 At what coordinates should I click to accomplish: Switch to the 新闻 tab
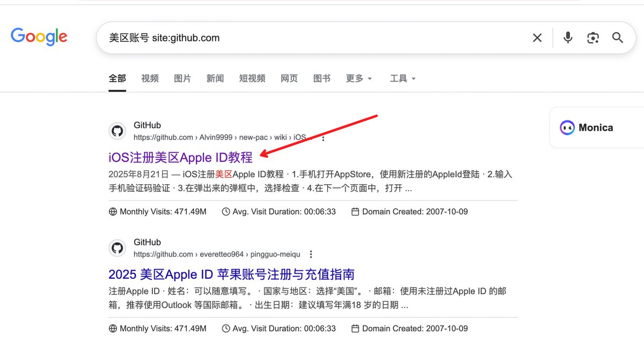click(215, 78)
